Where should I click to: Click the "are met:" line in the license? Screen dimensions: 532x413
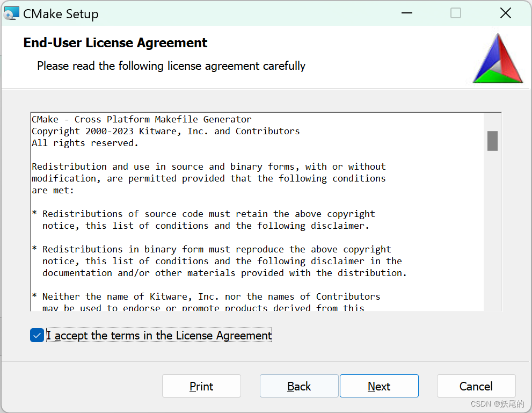(53, 190)
